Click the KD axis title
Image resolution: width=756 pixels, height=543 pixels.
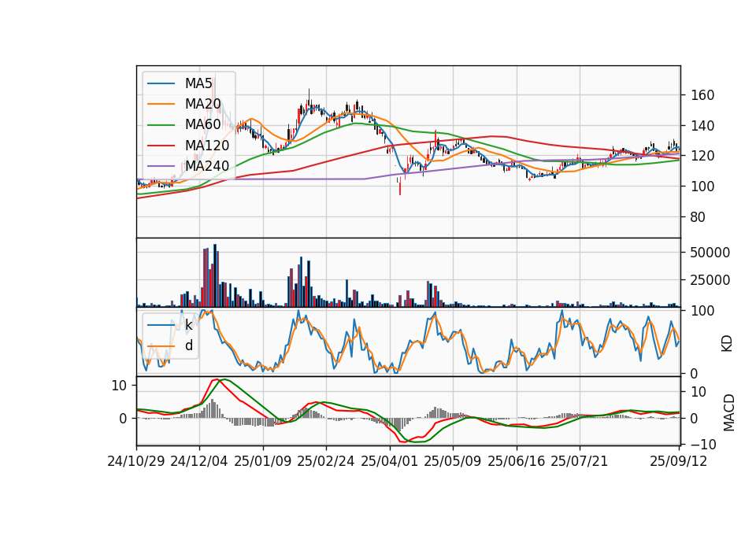(727, 343)
